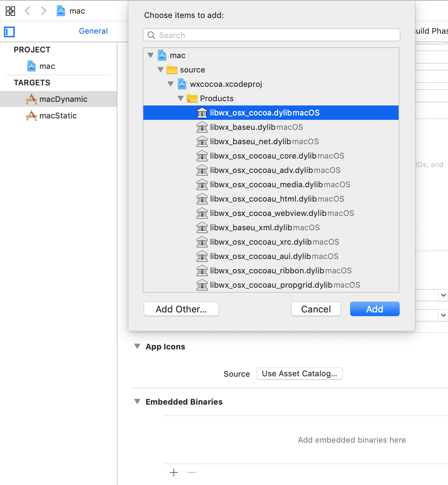Image resolution: width=448 pixels, height=485 pixels.
Task: Select libwx_baseu_net.dylib row
Action: click(271, 141)
